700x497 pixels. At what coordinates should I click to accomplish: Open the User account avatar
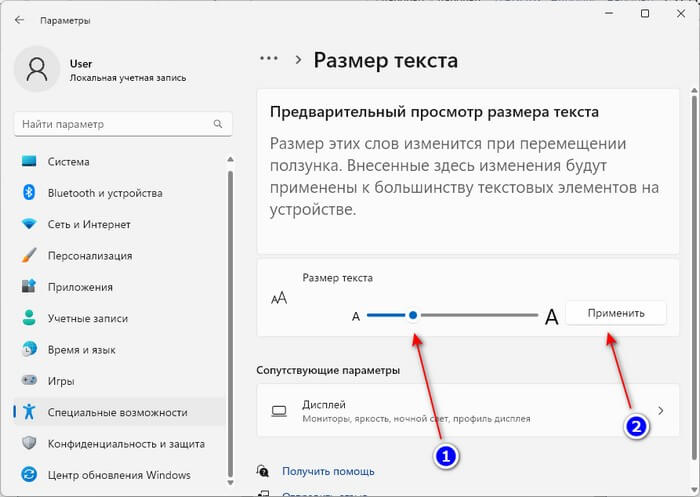coord(37,69)
